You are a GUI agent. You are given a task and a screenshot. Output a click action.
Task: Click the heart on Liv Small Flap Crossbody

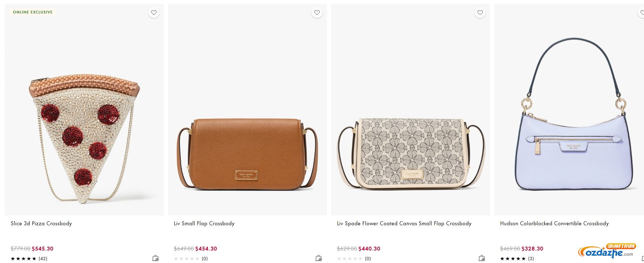tap(317, 12)
